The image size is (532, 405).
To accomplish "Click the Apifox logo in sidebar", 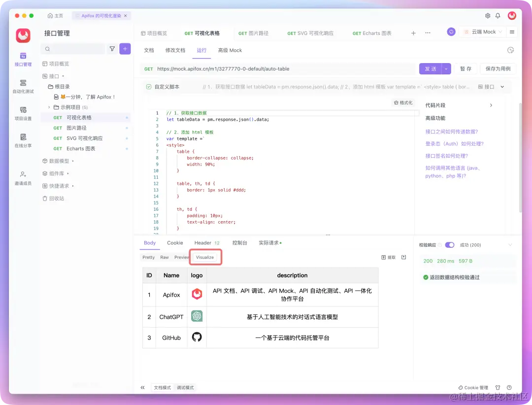I will (23, 35).
